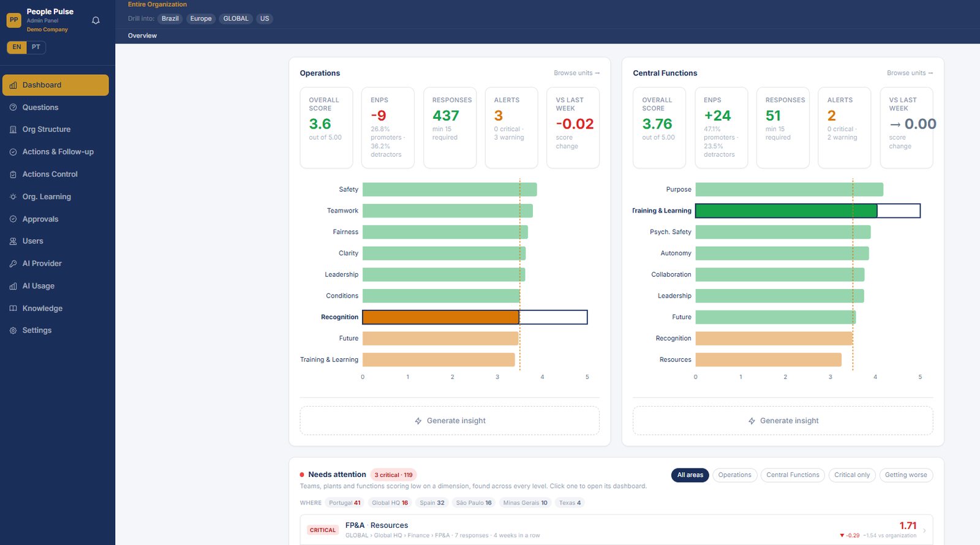
Task: Drill into GLOBAL
Action: click(236, 18)
